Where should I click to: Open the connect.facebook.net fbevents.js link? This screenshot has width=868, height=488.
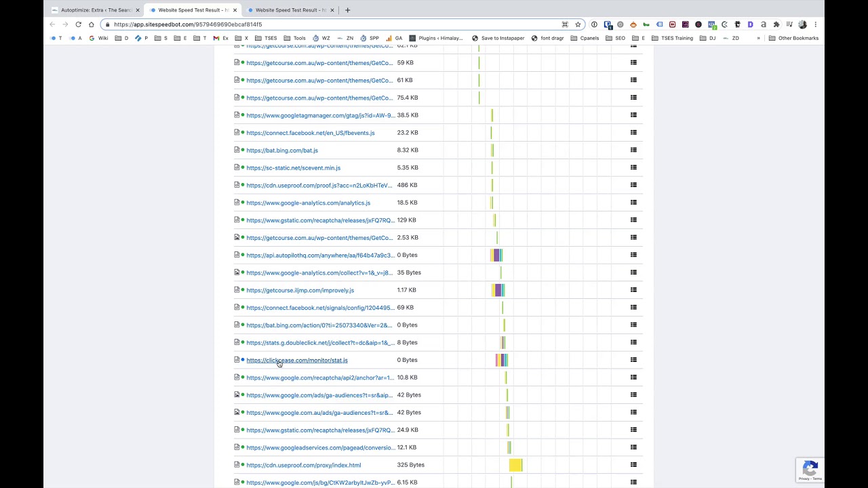[x=311, y=133]
